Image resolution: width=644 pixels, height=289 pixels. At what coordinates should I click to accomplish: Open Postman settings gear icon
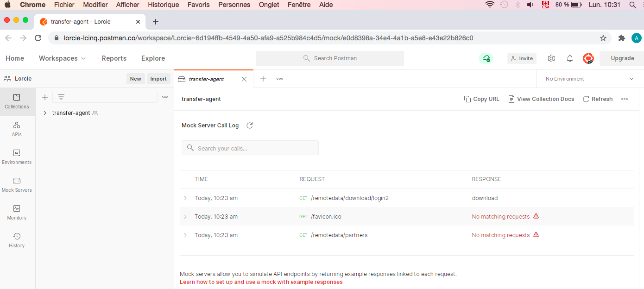551,58
